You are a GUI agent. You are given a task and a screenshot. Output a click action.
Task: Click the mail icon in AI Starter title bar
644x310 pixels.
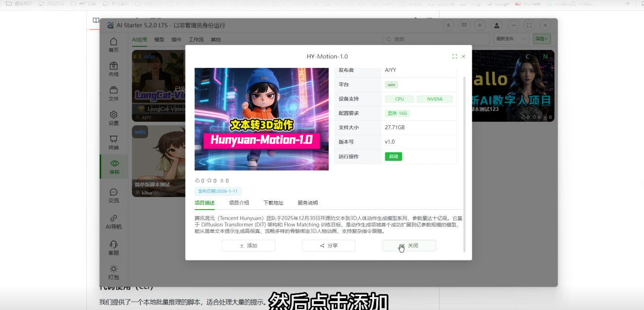464,25
